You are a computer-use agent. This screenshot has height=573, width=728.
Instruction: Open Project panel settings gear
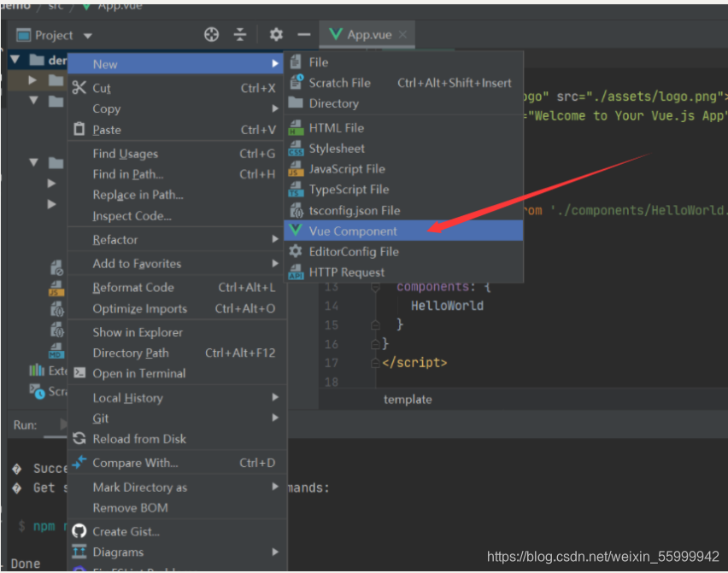[276, 34]
